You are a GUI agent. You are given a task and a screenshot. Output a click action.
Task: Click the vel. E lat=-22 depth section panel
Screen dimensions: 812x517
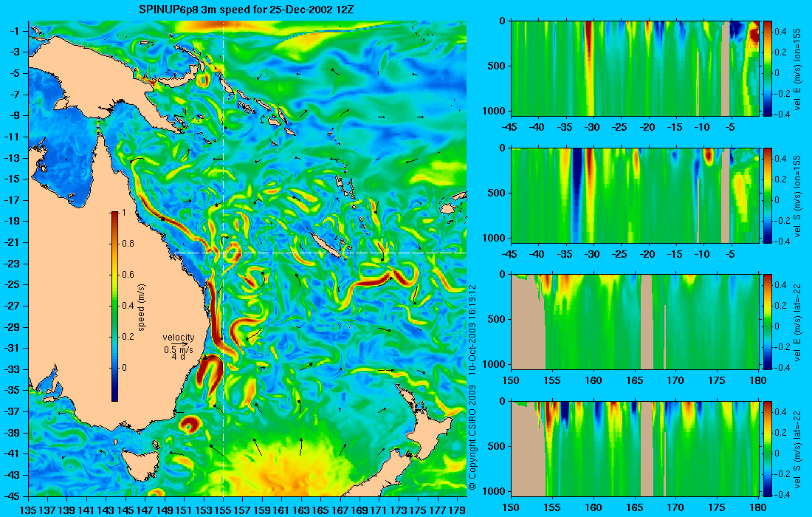coord(635,322)
